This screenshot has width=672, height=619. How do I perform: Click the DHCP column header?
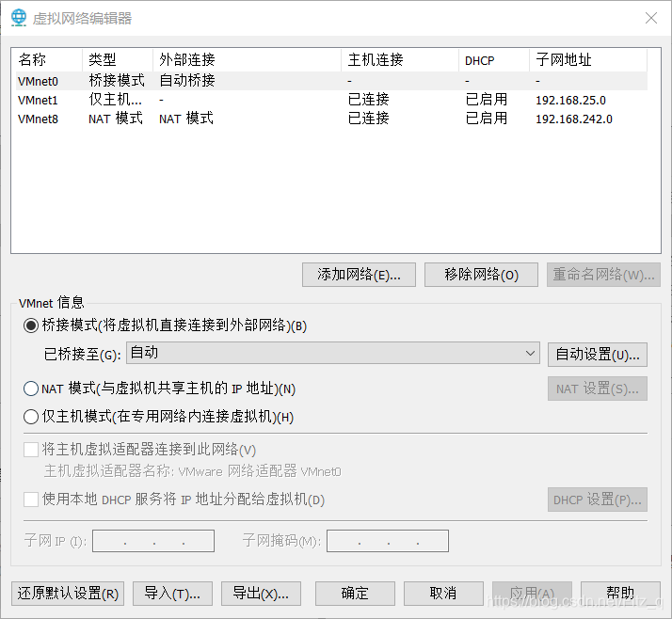coord(494,60)
